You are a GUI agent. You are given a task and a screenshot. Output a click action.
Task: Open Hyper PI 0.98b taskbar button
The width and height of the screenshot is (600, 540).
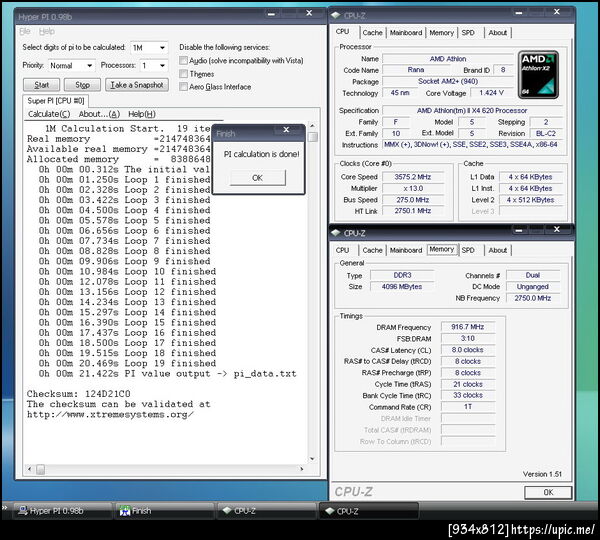tap(62, 511)
